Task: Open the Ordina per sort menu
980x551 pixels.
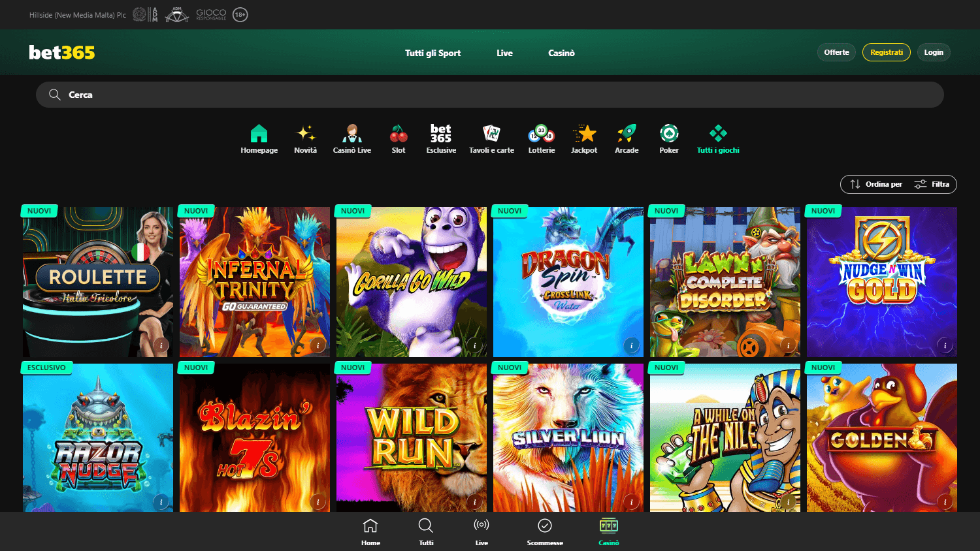Action: click(x=876, y=184)
